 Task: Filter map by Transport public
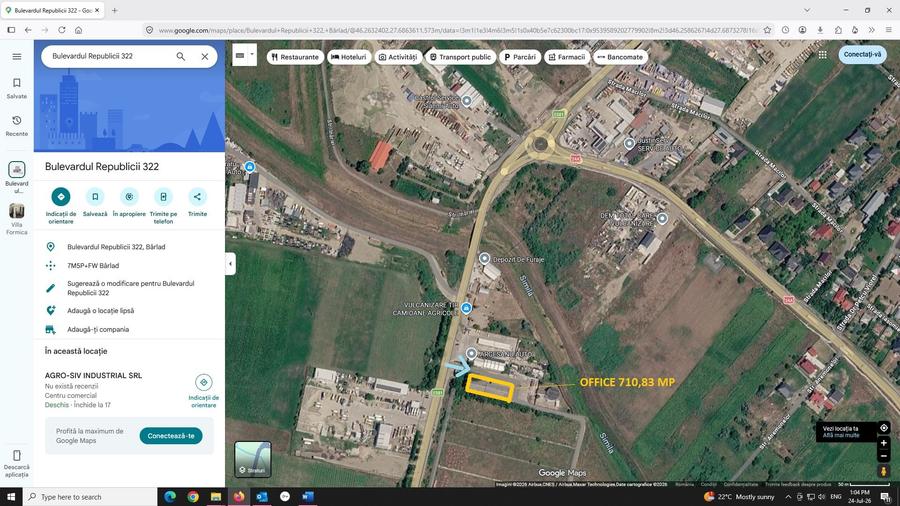tap(461, 57)
